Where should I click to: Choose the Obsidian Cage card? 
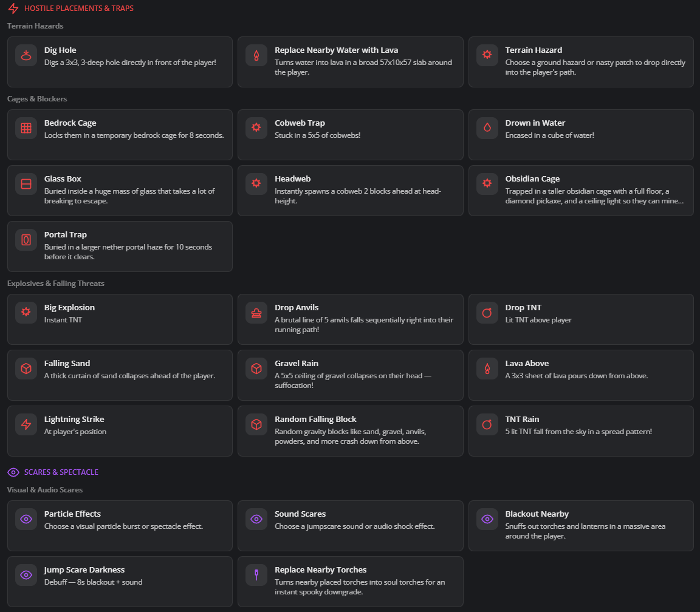582,191
